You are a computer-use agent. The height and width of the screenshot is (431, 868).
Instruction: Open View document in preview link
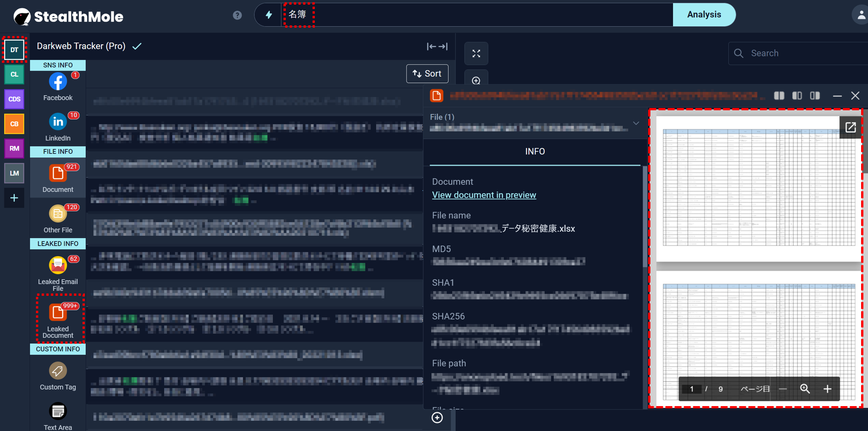click(484, 195)
